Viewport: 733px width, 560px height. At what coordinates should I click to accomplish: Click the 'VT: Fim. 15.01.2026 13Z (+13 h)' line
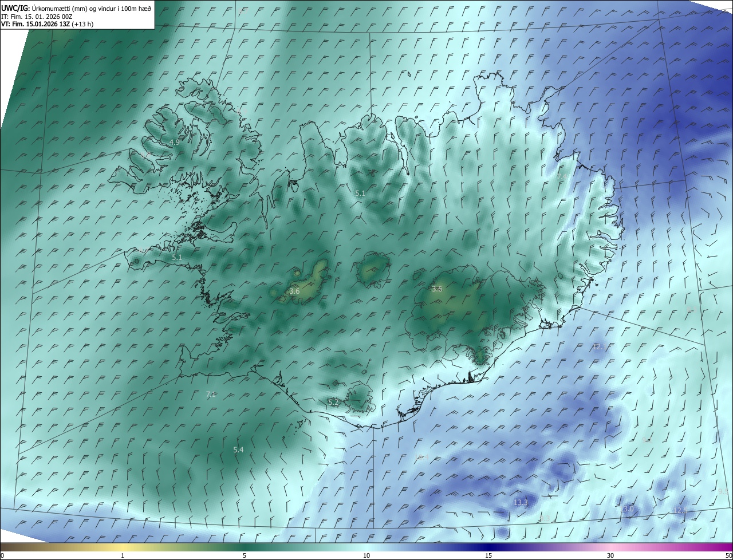pos(48,24)
